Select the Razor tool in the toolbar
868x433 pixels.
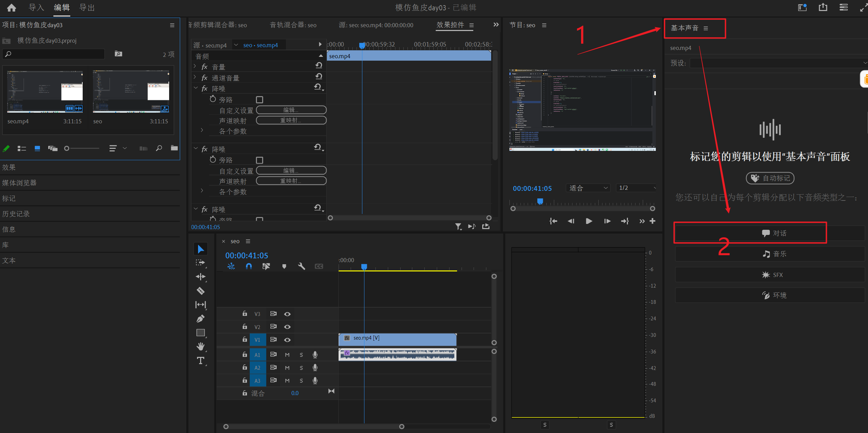tap(200, 291)
